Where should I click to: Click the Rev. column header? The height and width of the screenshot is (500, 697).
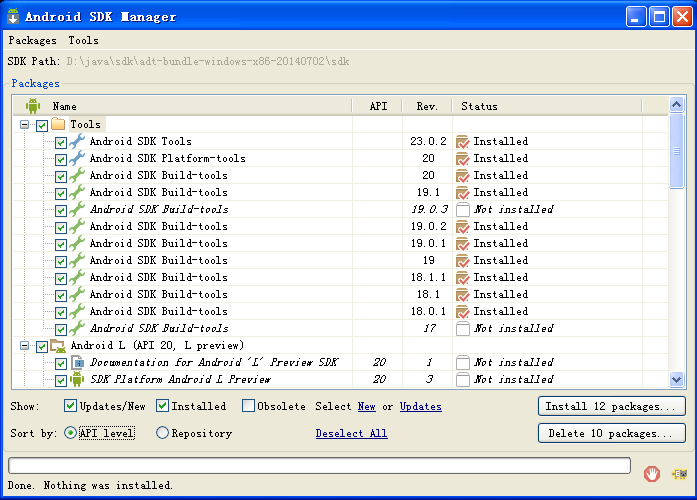tap(427, 106)
